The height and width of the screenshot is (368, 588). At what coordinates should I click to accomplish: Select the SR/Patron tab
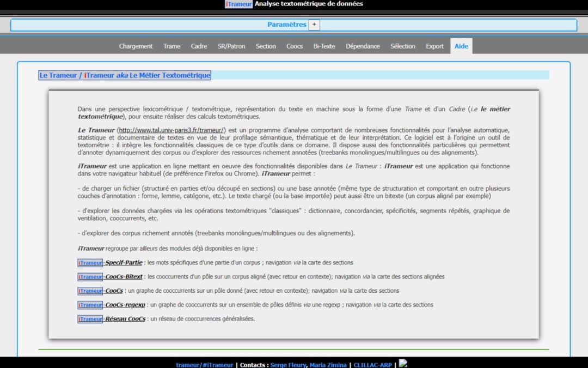231,46
